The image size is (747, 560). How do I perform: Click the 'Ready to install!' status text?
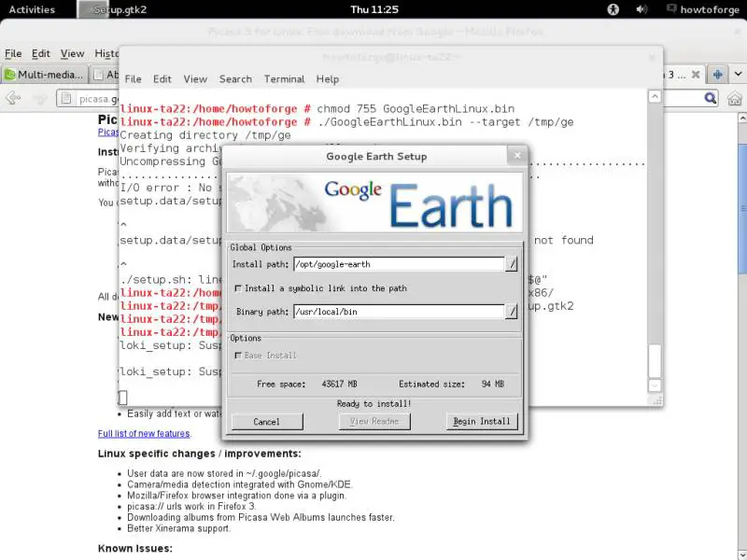coord(374,404)
